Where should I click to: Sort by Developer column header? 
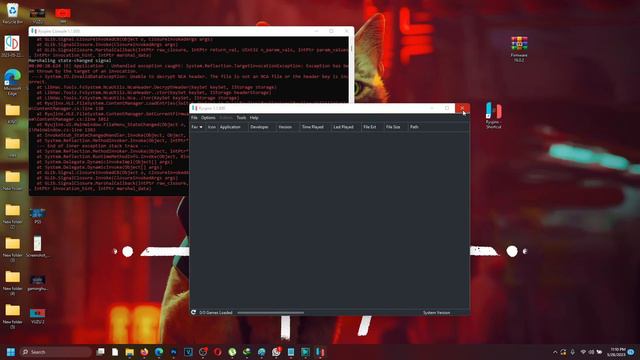(x=262, y=127)
